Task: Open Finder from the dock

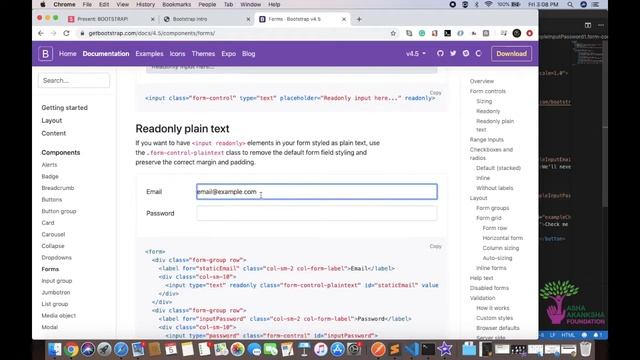Action: (x=54, y=349)
